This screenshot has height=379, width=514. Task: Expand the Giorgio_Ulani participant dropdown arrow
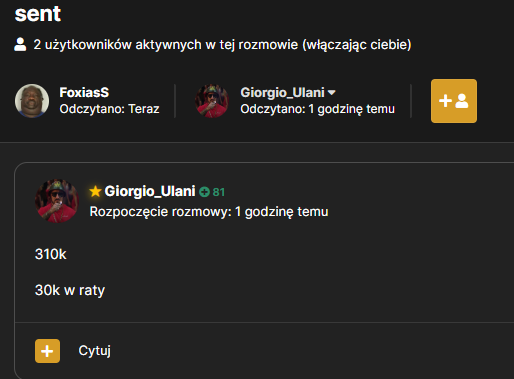[x=332, y=93]
